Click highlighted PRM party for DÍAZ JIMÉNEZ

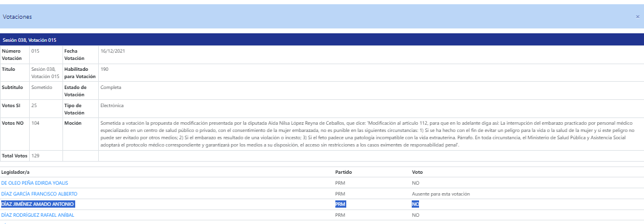pyautogui.click(x=340, y=204)
